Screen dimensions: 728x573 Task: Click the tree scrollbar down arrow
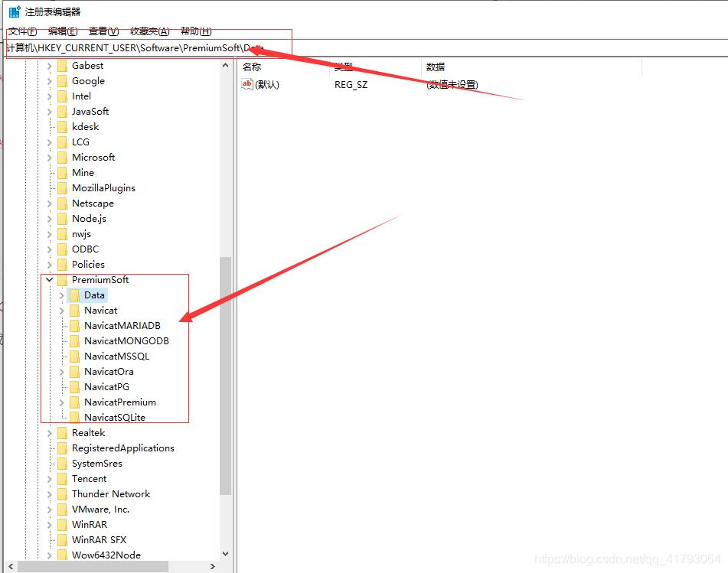[x=225, y=553]
